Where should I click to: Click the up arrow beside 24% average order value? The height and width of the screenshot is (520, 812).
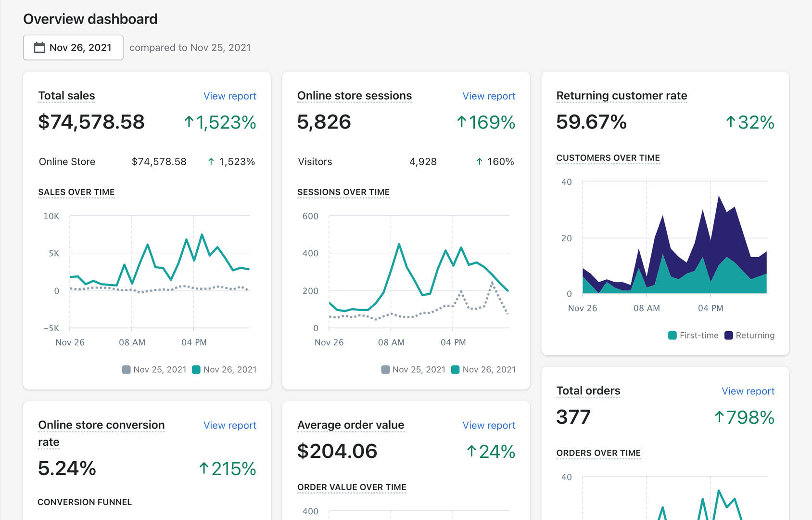[x=471, y=451]
